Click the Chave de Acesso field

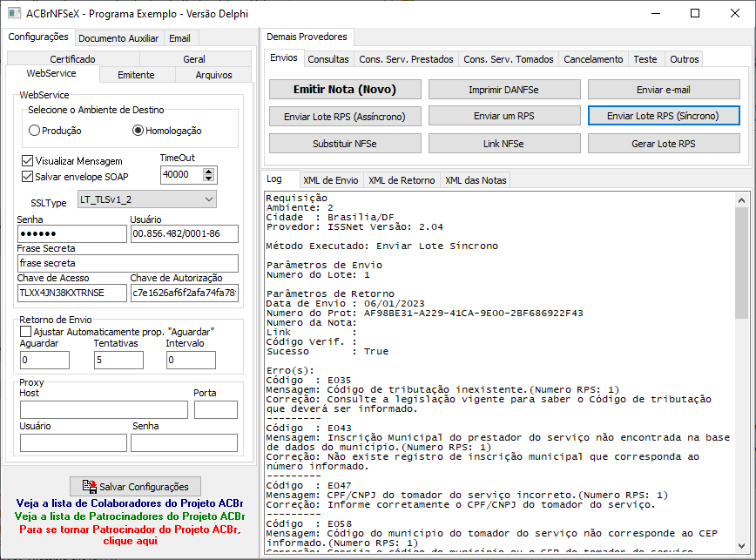pyautogui.click(x=72, y=293)
